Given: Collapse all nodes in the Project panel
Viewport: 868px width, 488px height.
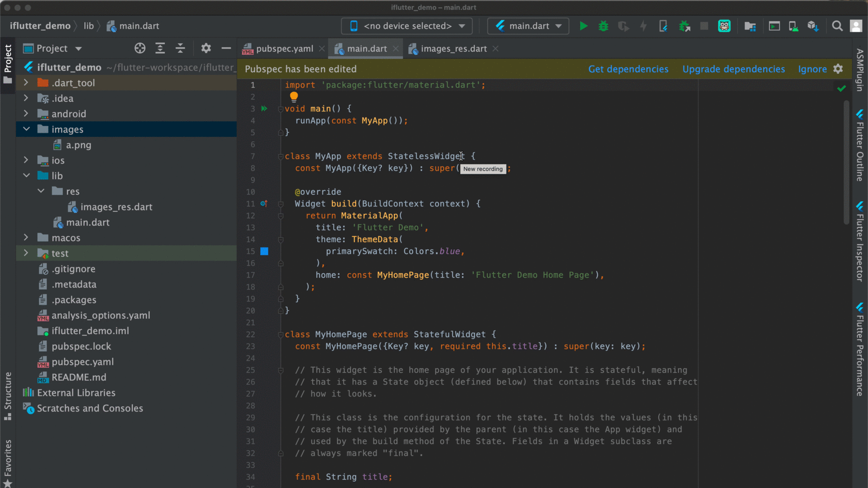Looking at the screenshot, I should [x=180, y=48].
